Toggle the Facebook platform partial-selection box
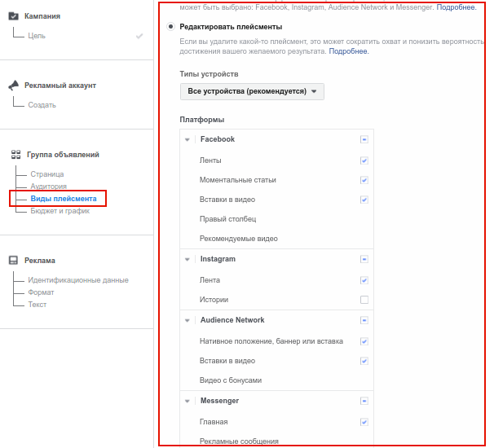 pyautogui.click(x=364, y=139)
